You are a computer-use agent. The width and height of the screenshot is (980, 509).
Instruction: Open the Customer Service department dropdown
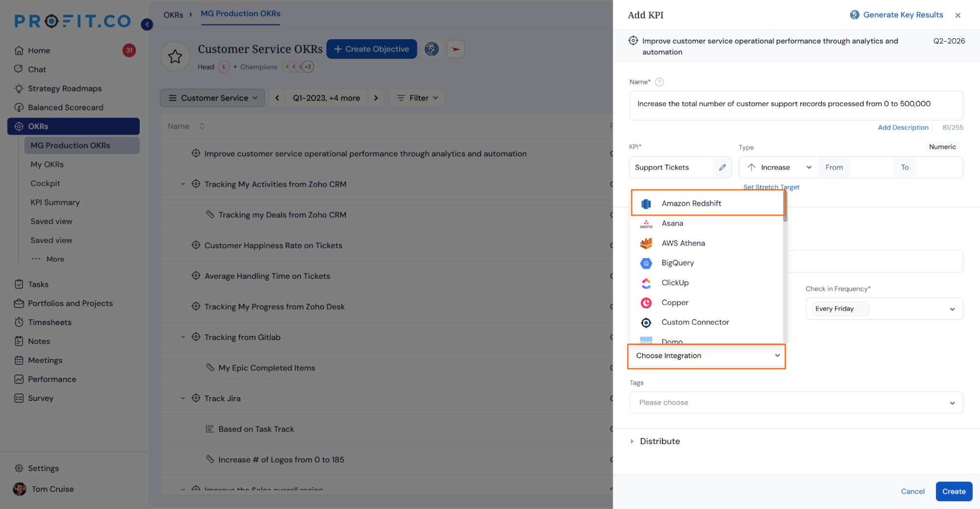(212, 98)
